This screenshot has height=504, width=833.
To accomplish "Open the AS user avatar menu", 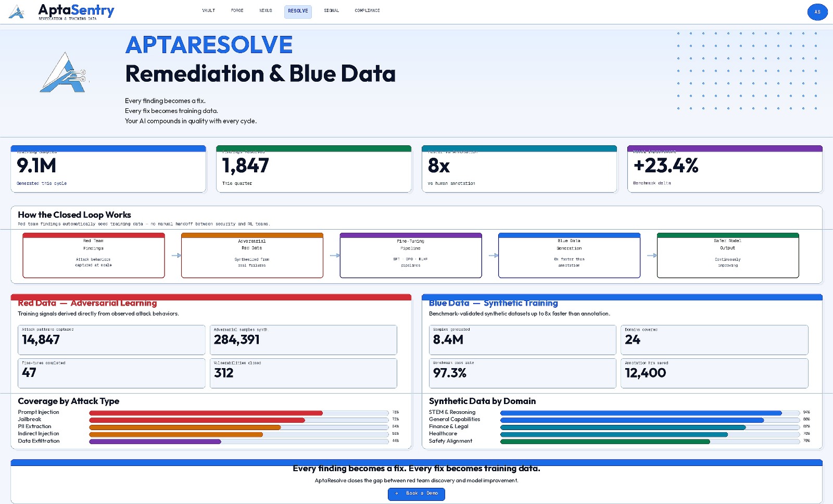I will pyautogui.click(x=817, y=12).
